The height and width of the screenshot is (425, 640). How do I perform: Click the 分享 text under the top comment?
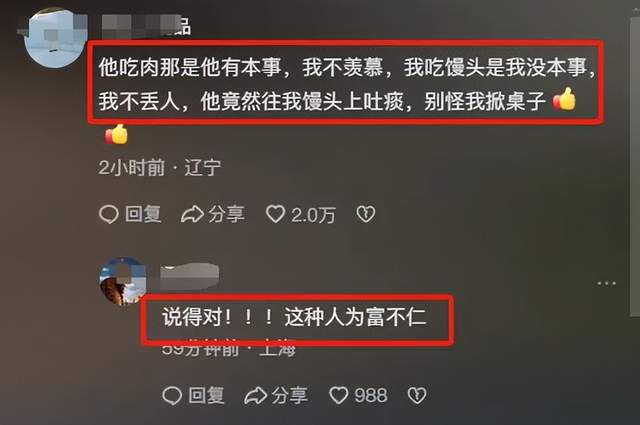click(227, 214)
